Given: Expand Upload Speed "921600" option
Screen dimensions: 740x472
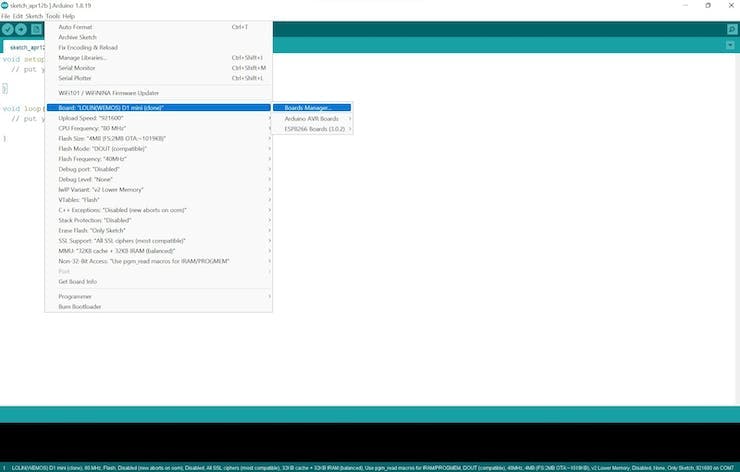Looking at the screenshot, I should click(x=159, y=118).
